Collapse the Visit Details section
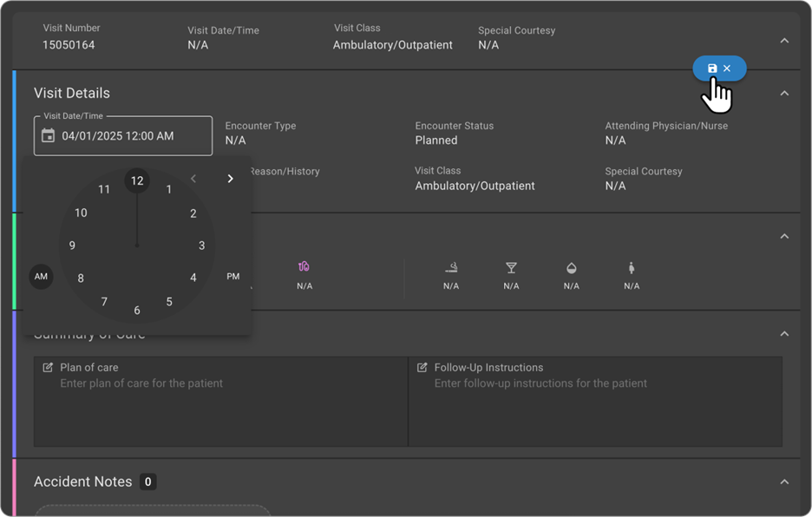The image size is (812, 517). (x=784, y=94)
